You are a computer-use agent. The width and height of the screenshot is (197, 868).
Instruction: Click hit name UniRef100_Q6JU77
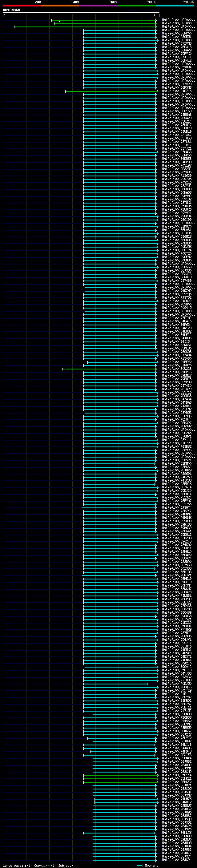coord(177,853)
